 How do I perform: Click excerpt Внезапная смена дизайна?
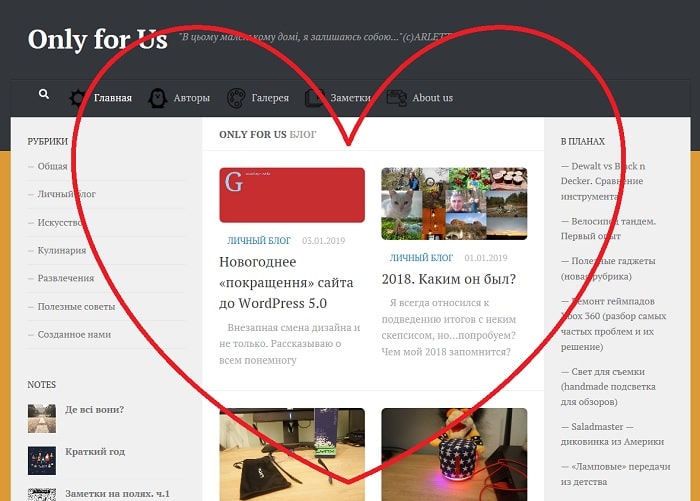coord(290,344)
